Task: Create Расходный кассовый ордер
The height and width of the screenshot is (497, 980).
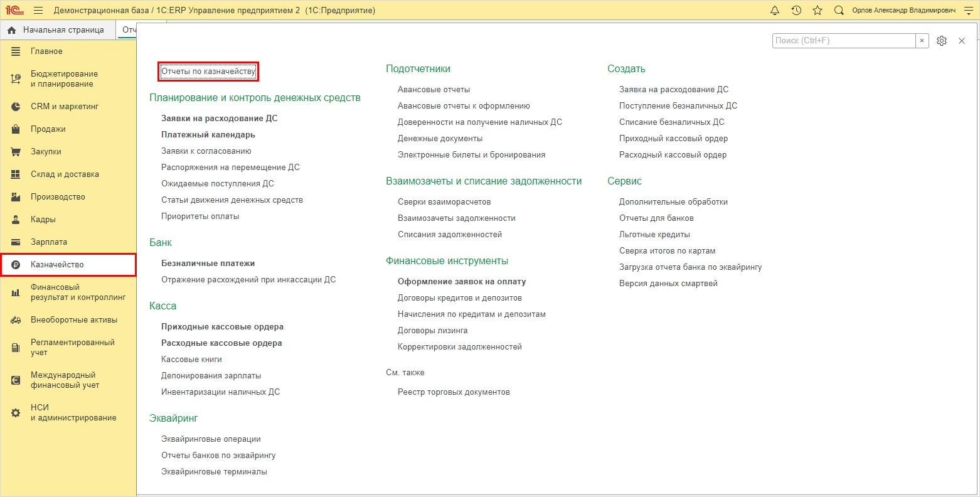Action: [x=673, y=155]
